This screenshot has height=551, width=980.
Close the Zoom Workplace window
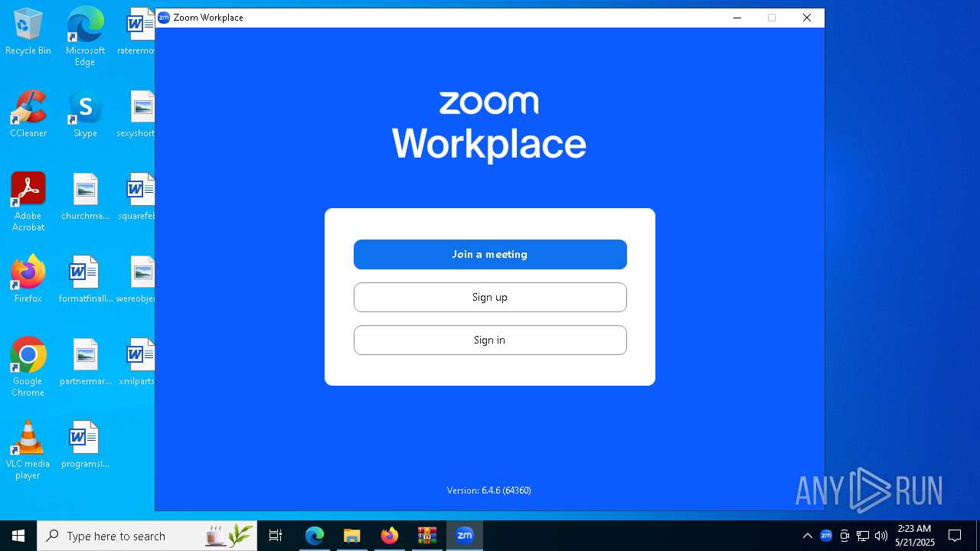tap(807, 18)
